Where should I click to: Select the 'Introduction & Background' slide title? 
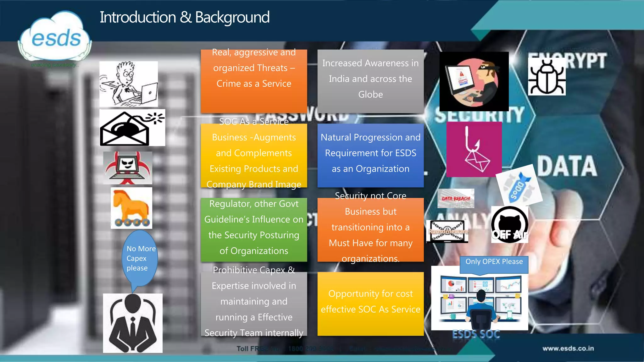[185, 17]
